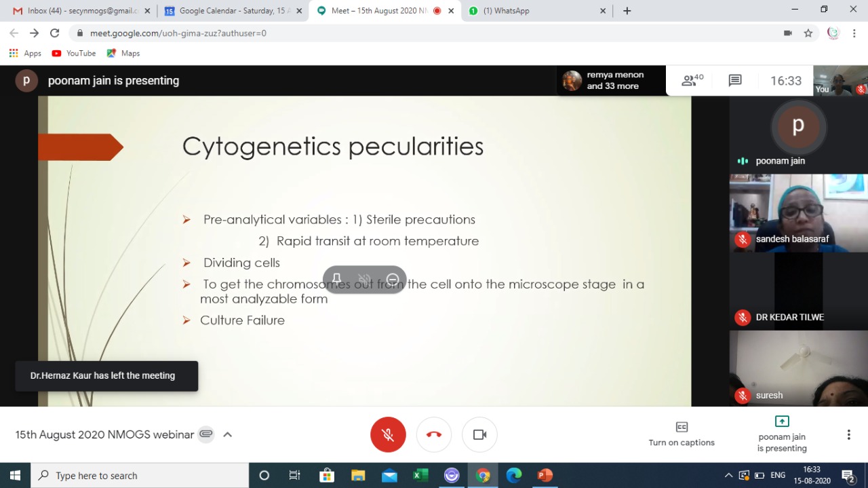Pin the presentation using the pin icon
The width and height of the screenshot is (868, 488).
336,280
